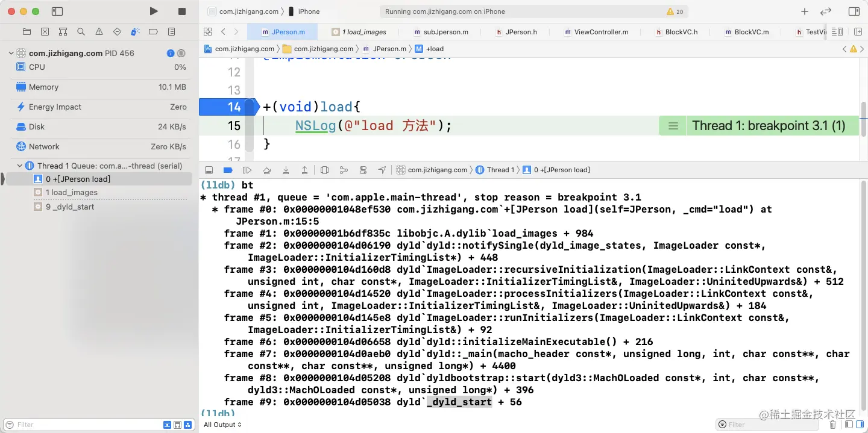The height and width of the screenshot is (433, 868).
Task: Go back in editor history
Action: click(223, 31)
